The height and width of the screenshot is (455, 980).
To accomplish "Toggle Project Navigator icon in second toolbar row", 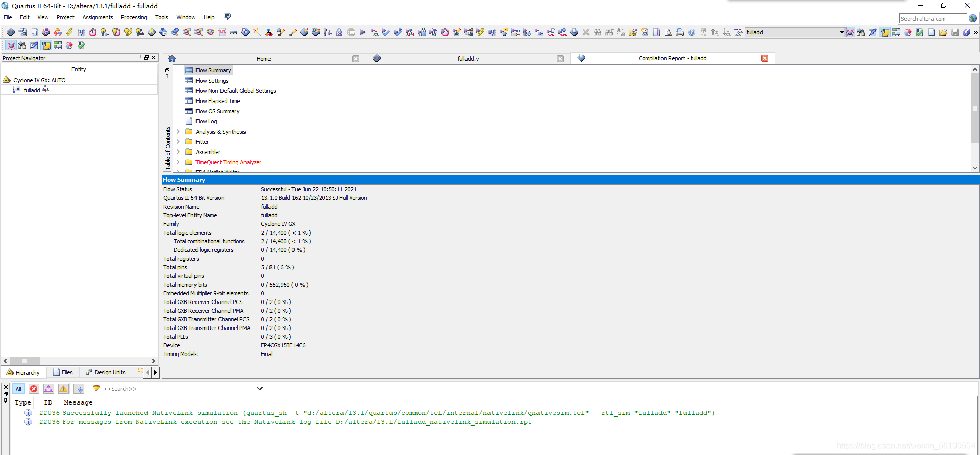I will [11, 45].
